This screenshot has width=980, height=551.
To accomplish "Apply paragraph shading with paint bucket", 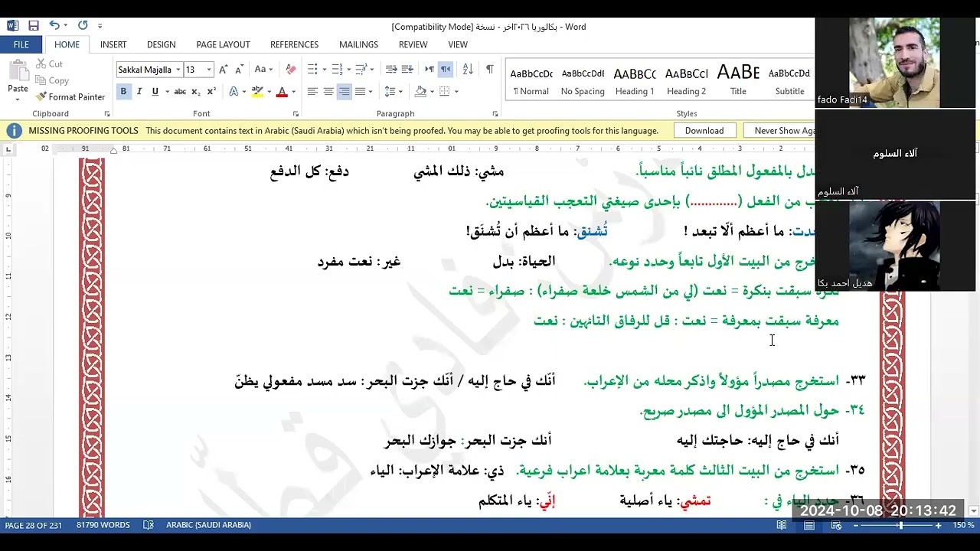I will coord(420,92).
